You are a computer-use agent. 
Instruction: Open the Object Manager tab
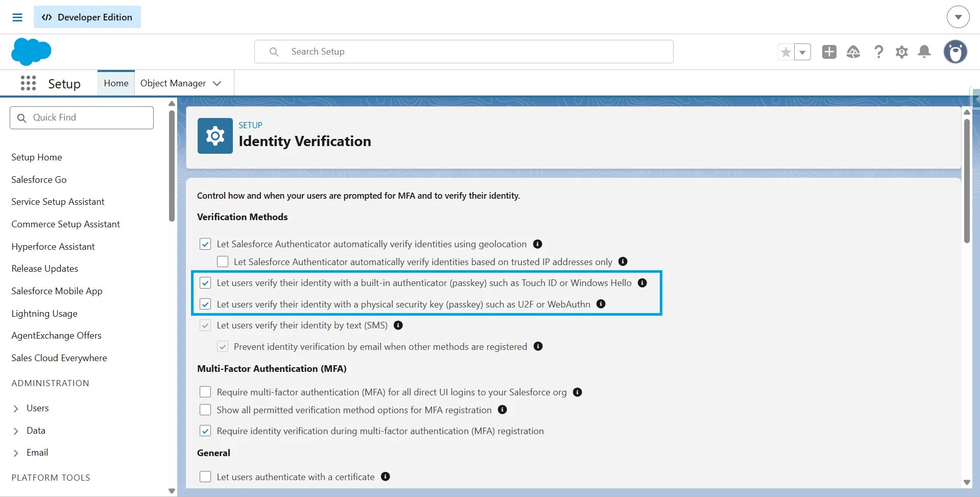(173, 83)
